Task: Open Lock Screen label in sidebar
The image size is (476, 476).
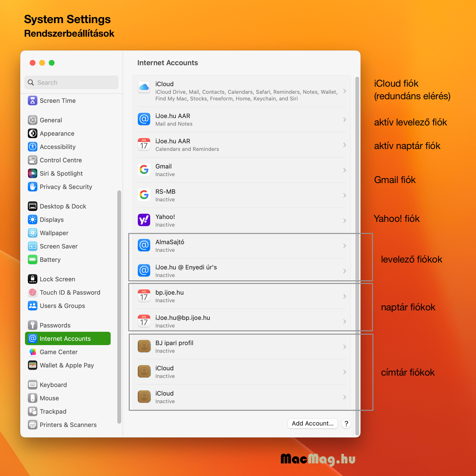Action: (57, 279)
